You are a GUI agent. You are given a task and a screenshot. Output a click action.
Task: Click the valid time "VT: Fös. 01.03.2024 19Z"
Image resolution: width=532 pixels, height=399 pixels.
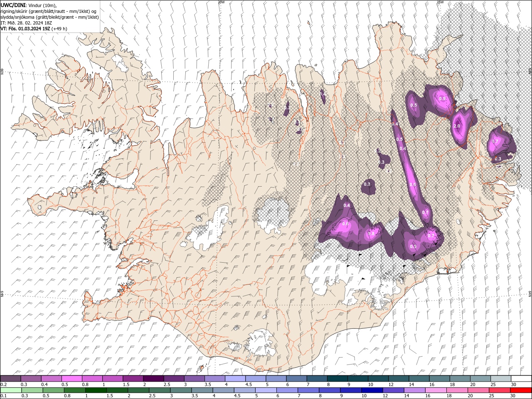tap(25, 29)
